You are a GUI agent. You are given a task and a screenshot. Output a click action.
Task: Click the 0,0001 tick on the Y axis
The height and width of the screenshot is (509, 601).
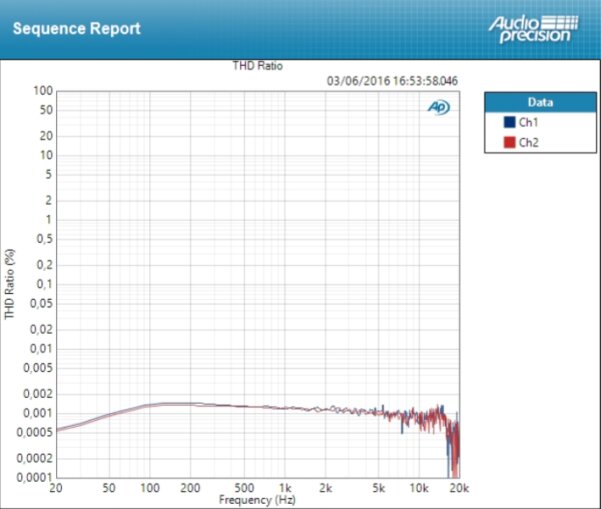point(34,478)
